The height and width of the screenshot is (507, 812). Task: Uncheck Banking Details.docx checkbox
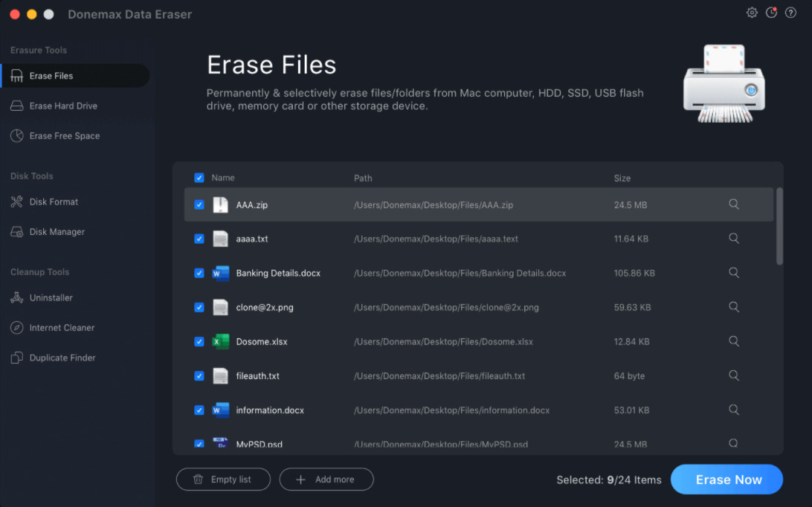pyautogui.click(x=199, y=273)
